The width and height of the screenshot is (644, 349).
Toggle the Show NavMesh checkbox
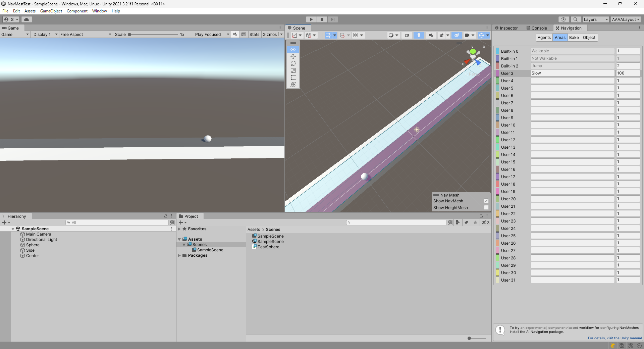coord(486,201)
